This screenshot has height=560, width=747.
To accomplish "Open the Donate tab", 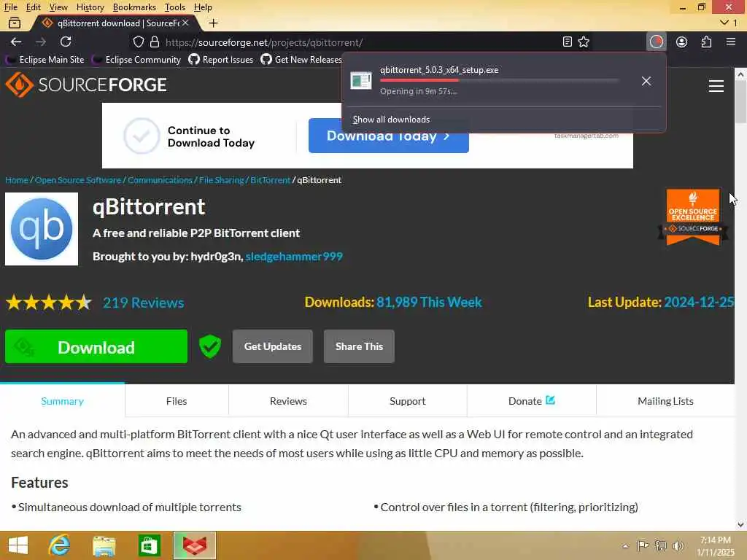I will [532, 401].
